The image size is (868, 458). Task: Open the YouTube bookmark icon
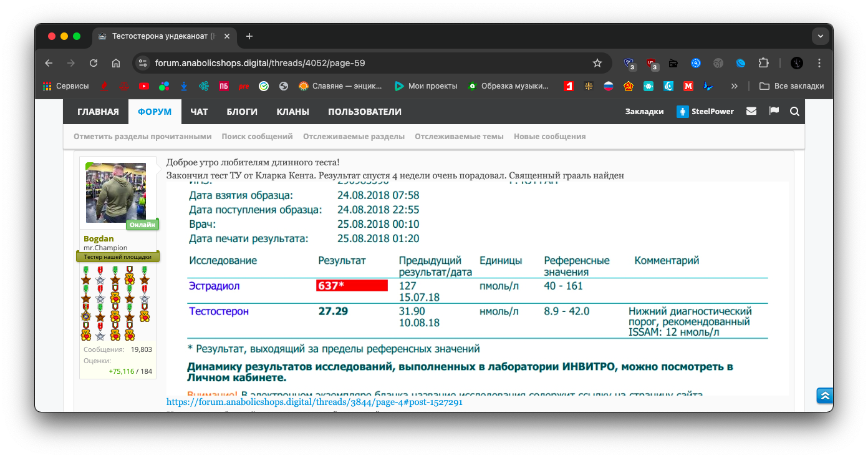point(144,86)
